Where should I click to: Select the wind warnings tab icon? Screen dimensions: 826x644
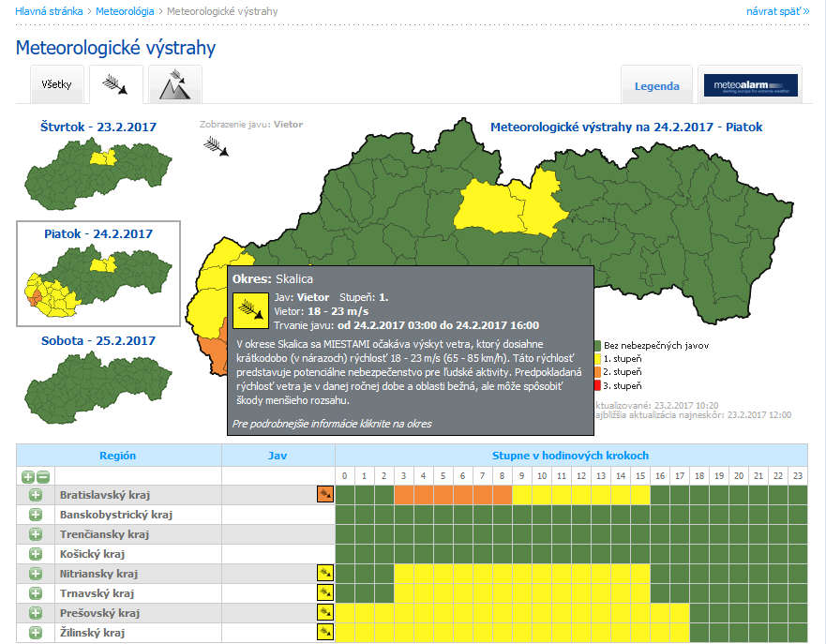pyautogui.click(x=116, y=86)
